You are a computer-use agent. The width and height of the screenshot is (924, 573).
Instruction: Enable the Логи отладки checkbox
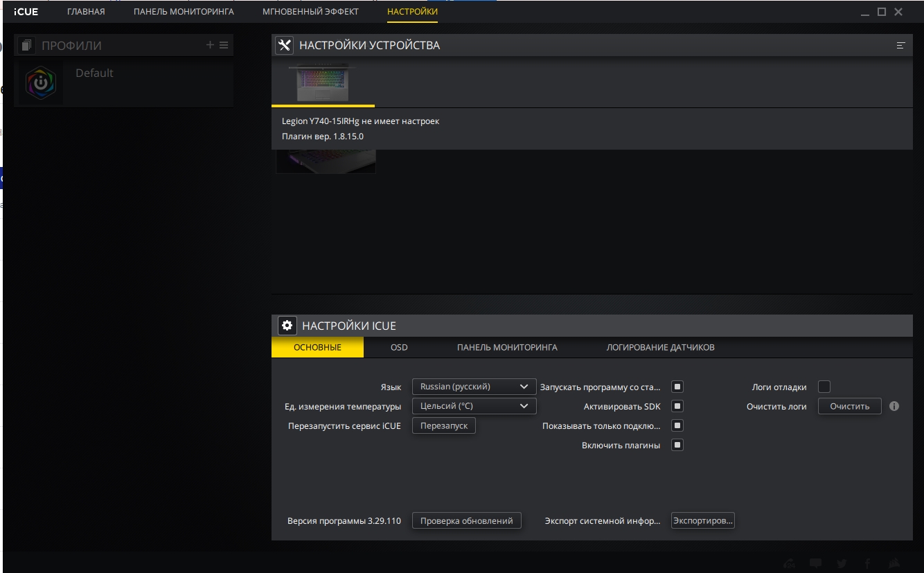(x=824, y=387)
